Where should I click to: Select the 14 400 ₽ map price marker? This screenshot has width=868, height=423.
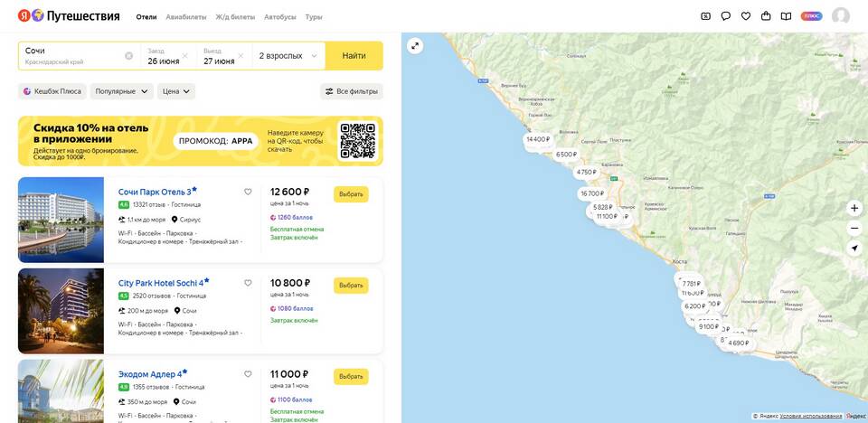point(538,139)
